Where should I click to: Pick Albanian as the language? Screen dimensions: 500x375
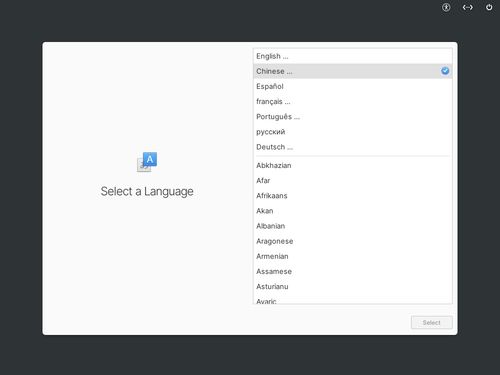tap(353, 226)
